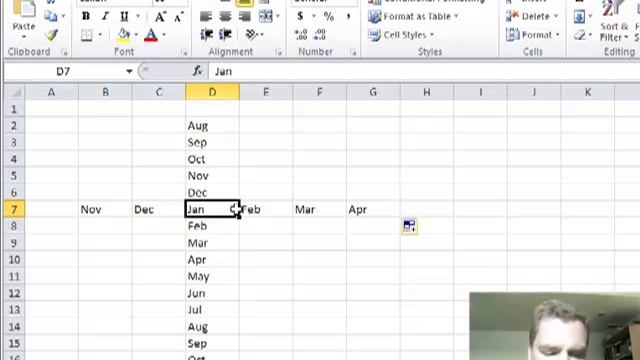Click the Copy icon in Clipboard group
Viewport: 640px width, 360px height.
(x=51, y=16)
